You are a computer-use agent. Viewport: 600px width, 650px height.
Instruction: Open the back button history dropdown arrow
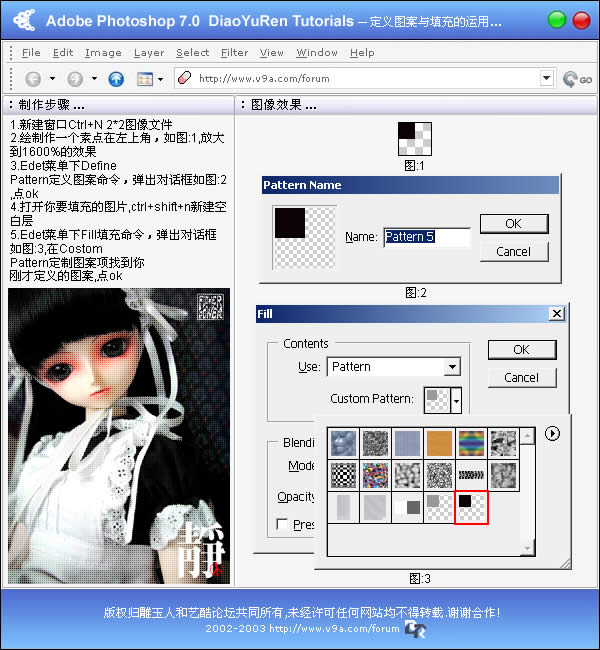pyautogui.click(x=52, y=78)
